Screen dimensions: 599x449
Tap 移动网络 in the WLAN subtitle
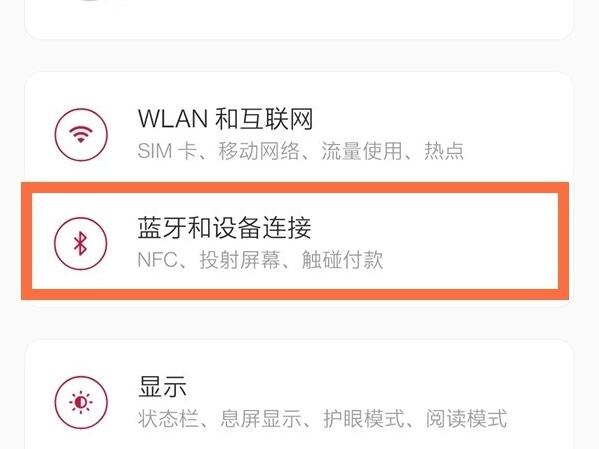[x=259, y=151]
